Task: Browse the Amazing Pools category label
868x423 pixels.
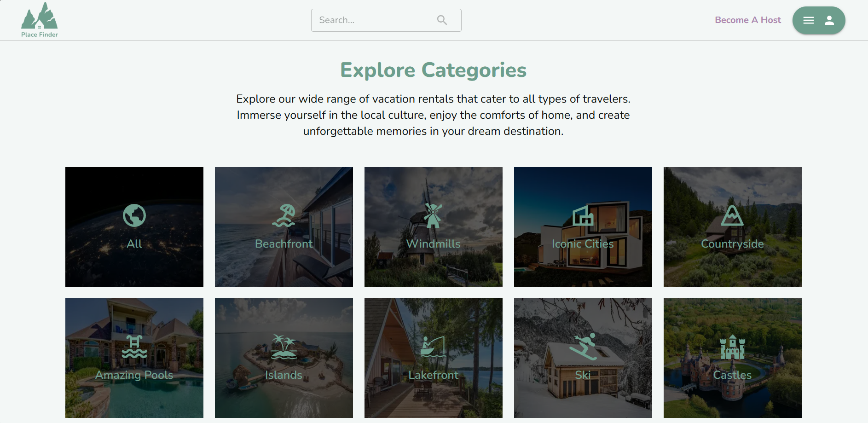Action: tap(134, 375)
